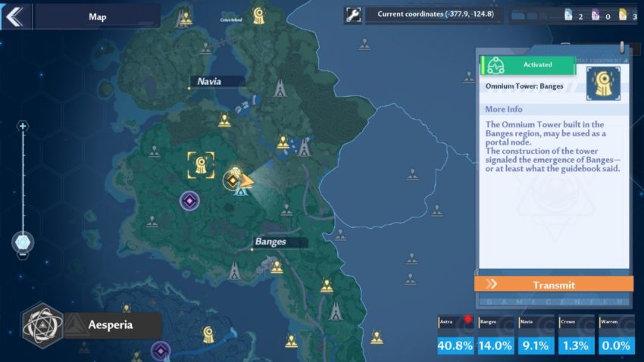Viewport: 644px width, 362px height.
Task: Open the Warren 0.0% exploration progress
Action: pyautogui.click(x=616, y=335)
